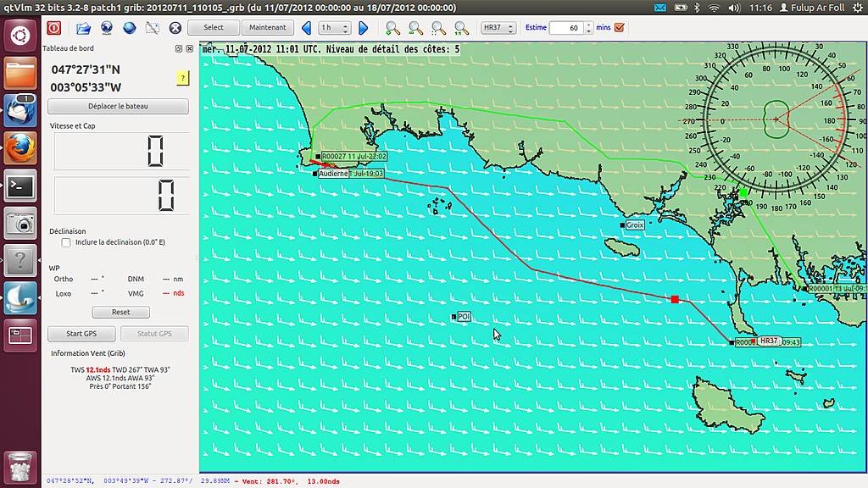868x488 pixels.
Task: Zoom out on the map
Action: tap(415, 28)
